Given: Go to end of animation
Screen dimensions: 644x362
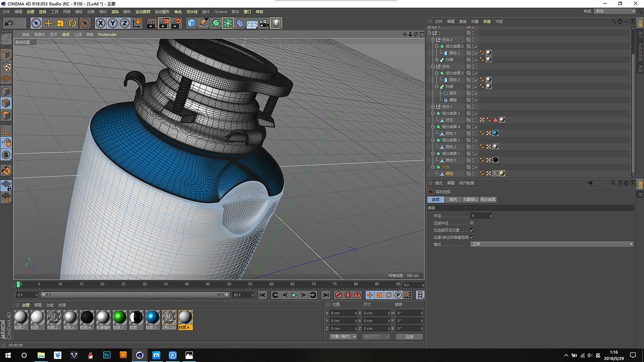Looking at the screenshot, I should tap(326, 295).
